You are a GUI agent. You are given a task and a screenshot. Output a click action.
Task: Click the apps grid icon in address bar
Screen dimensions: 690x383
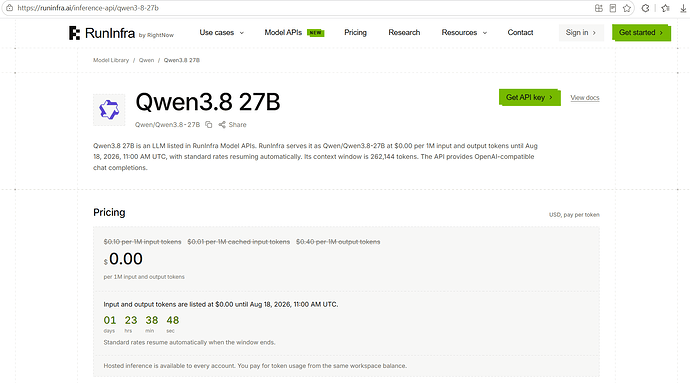598,8
